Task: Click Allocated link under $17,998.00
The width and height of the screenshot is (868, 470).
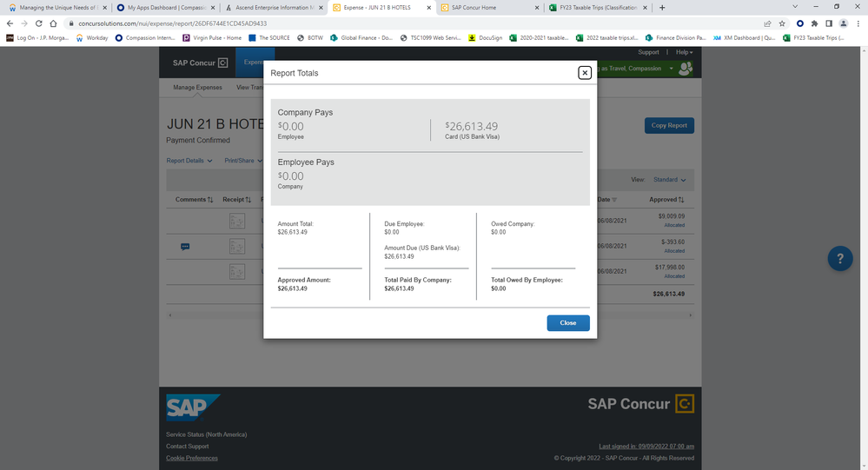Action: tap(674, 276)
